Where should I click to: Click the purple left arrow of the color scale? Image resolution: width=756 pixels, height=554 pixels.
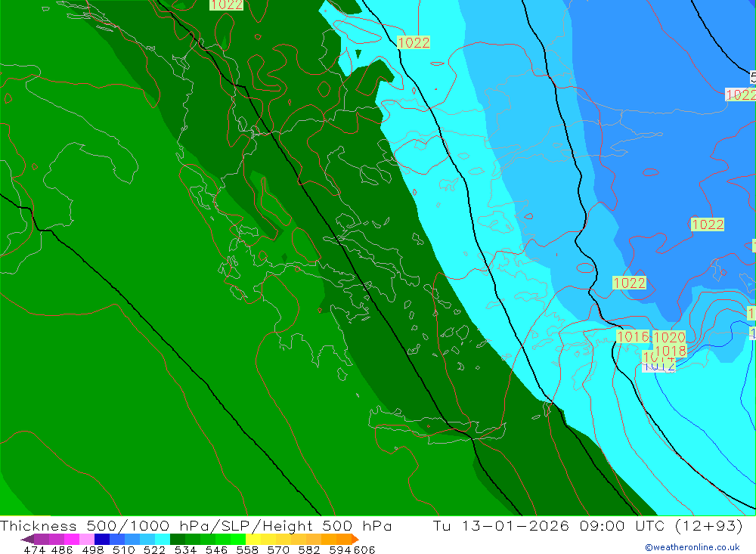click(27, 539)
